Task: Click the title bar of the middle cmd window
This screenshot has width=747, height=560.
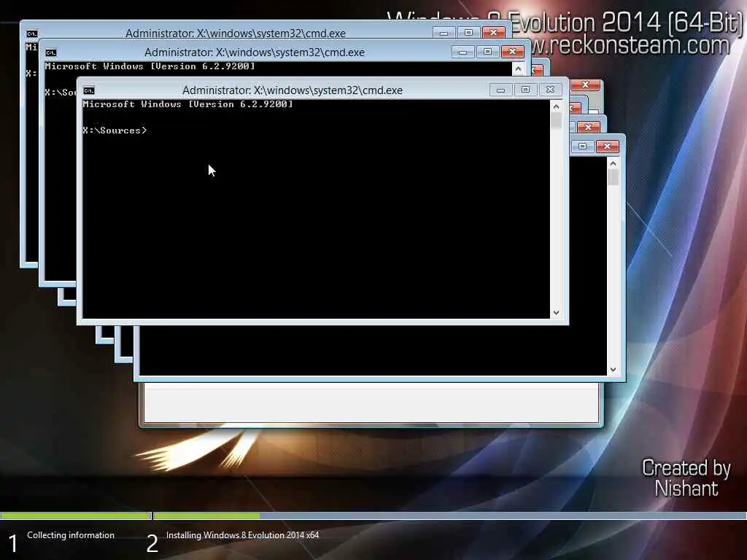Action: click(255, 52)
